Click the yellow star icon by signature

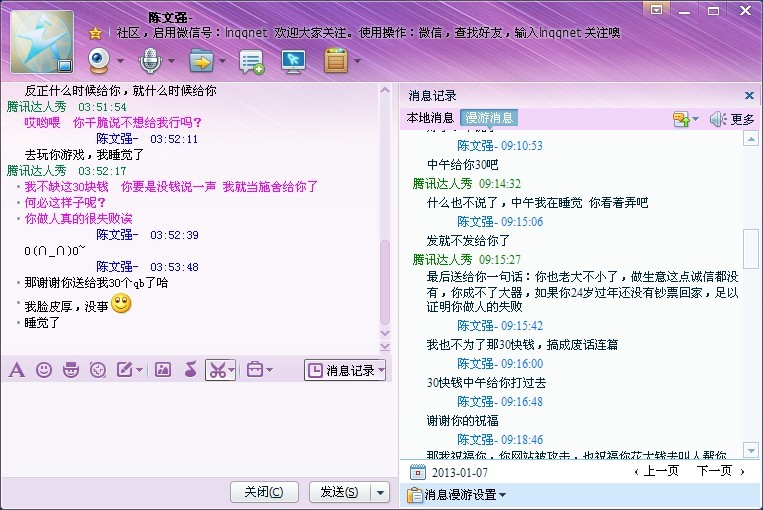tap(95, 33)
